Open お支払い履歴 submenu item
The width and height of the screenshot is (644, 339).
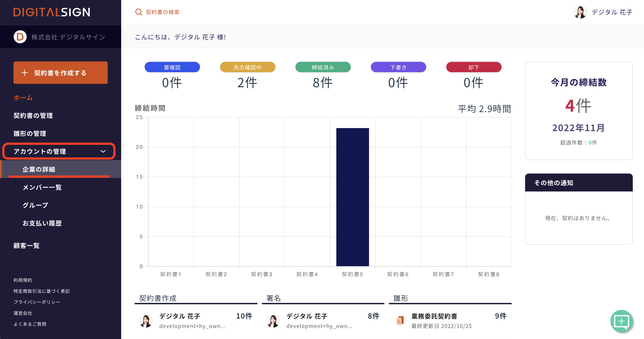[x=42, y=223]
